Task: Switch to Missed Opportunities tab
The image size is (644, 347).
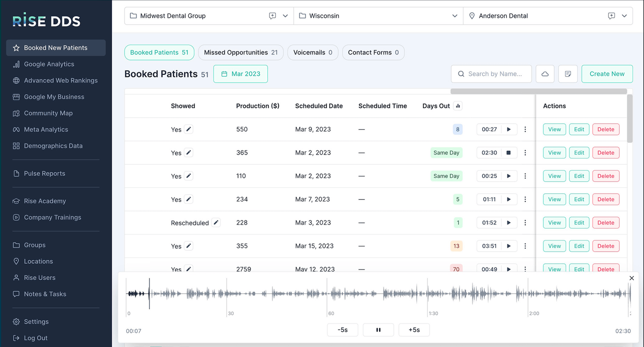Action: coord(241,52)
